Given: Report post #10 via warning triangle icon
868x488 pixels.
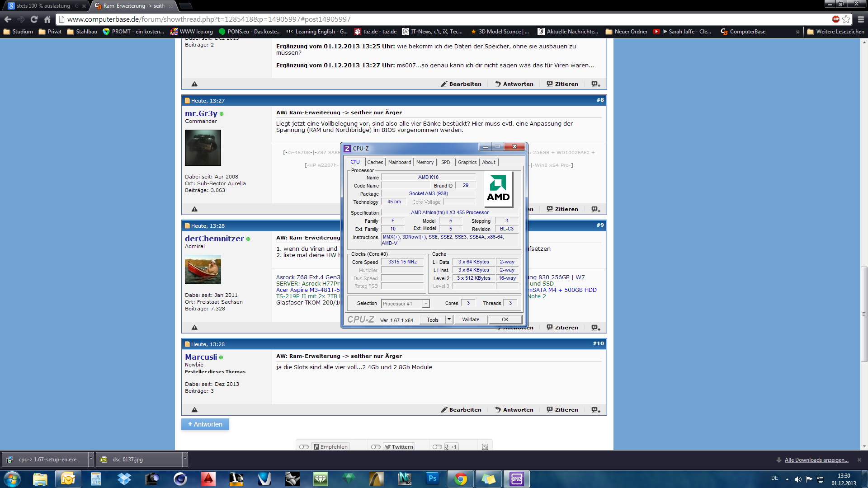Looking at the screenshot, I should coord(194,410).
